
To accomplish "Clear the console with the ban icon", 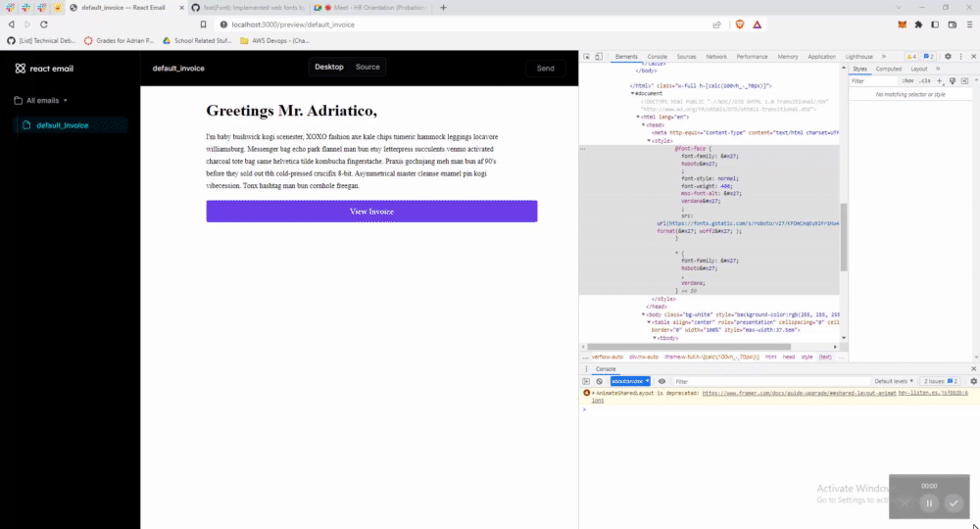I will 600,381.
